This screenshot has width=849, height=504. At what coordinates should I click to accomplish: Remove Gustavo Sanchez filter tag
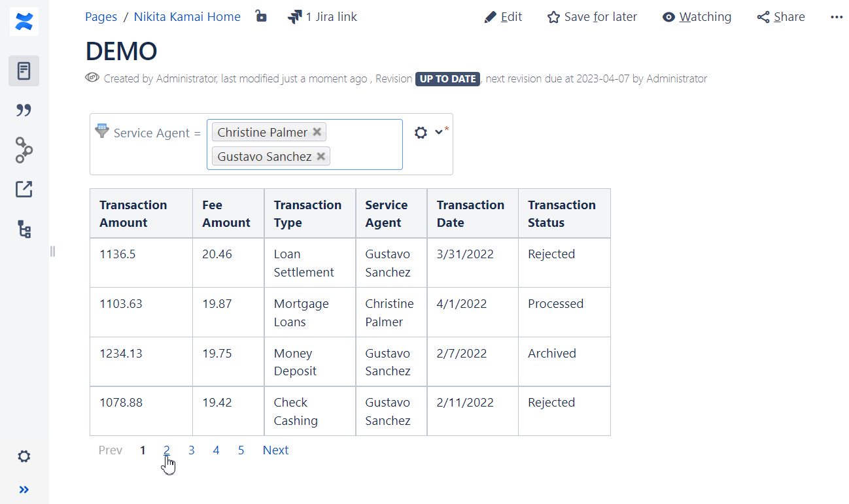click(x=321, y=156)
